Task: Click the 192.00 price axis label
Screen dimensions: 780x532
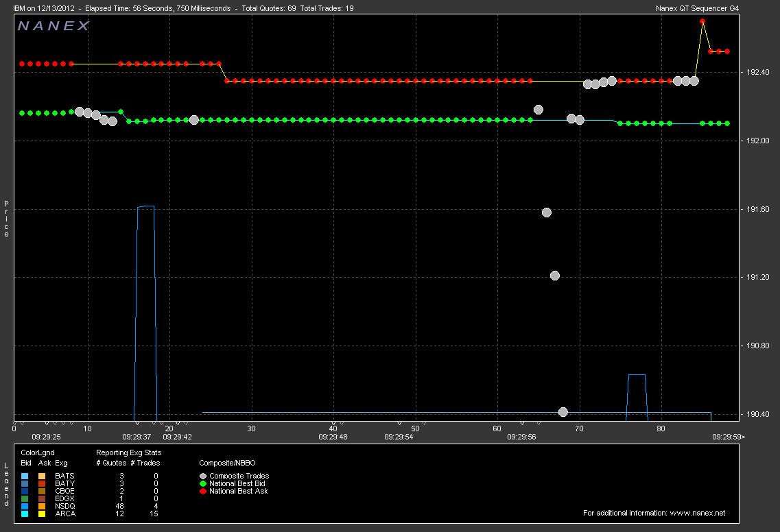Action: coord(757,141)
